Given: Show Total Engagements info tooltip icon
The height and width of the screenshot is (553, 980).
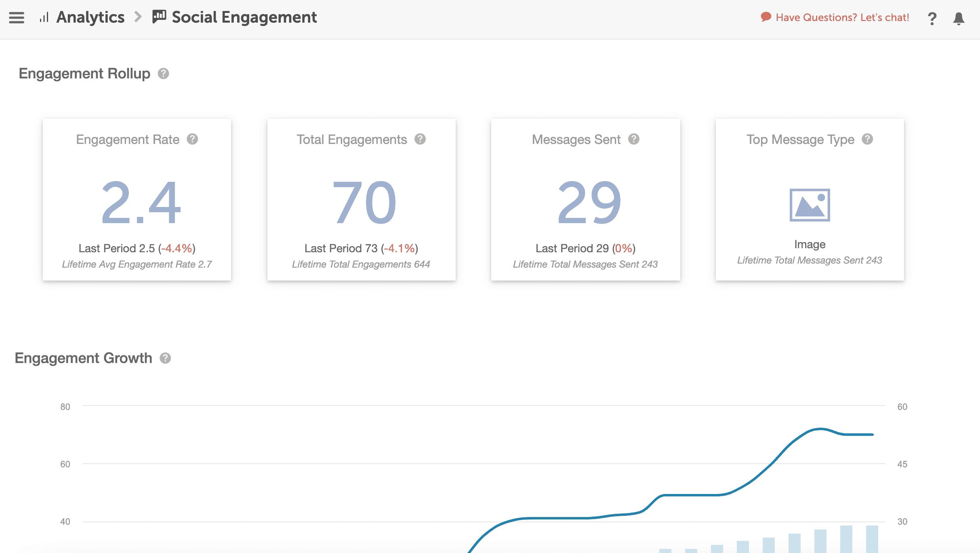Looking at the screenshot, I should point(420,139).
